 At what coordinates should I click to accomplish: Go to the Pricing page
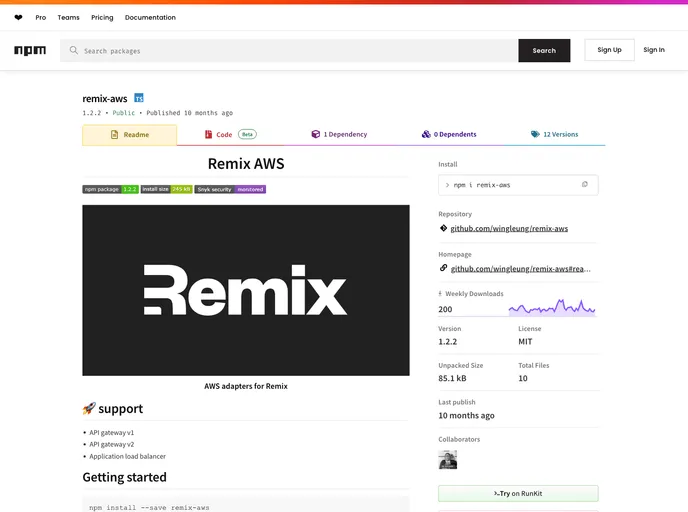102,18
